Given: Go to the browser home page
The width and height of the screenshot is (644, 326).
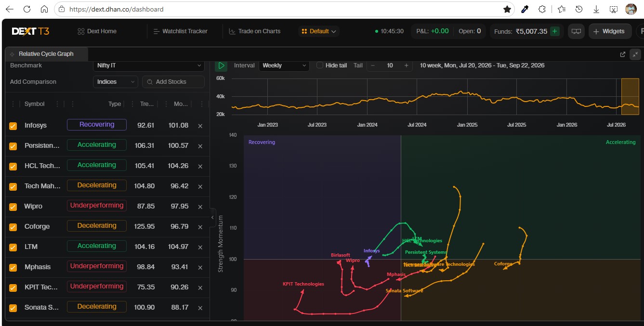Looking at the screenshot, I should (x=44, y=9).
